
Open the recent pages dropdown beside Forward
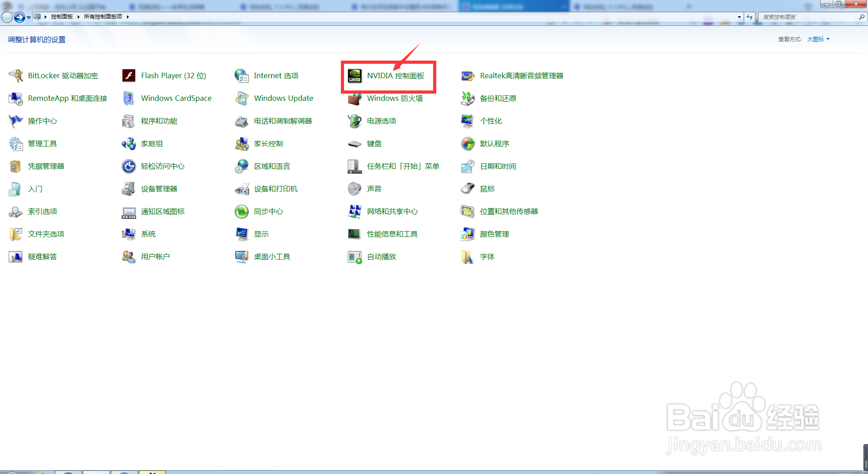[28, 17]
